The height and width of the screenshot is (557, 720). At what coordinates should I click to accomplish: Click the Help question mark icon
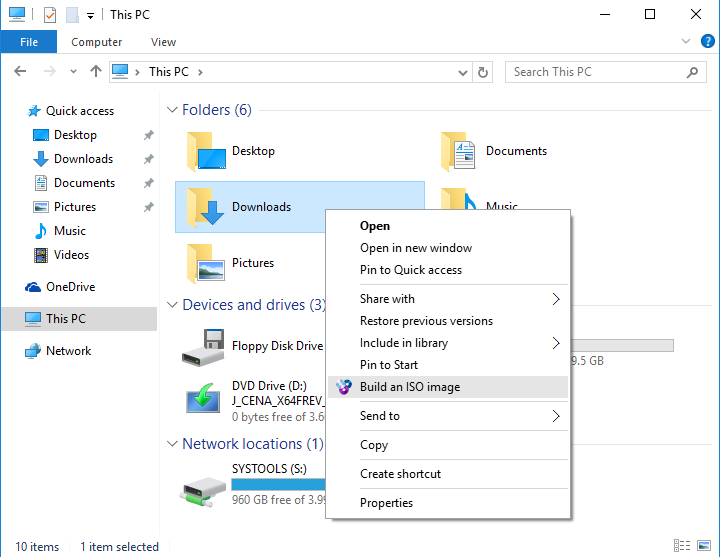click(x=708, y=42)
